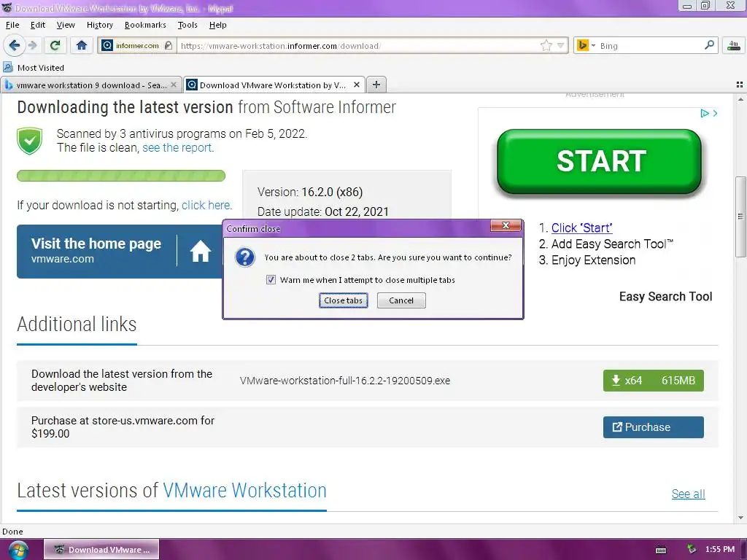Click the green download progress bar
Screen dimensions: 747x560
pyautogui.click(x=121, y=176)
